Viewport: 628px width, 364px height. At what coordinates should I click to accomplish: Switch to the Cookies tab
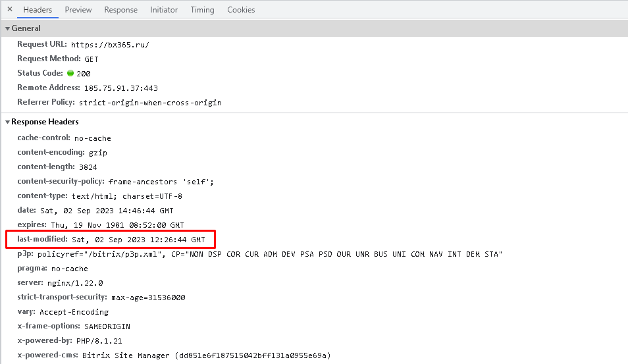tap(241, 10)
